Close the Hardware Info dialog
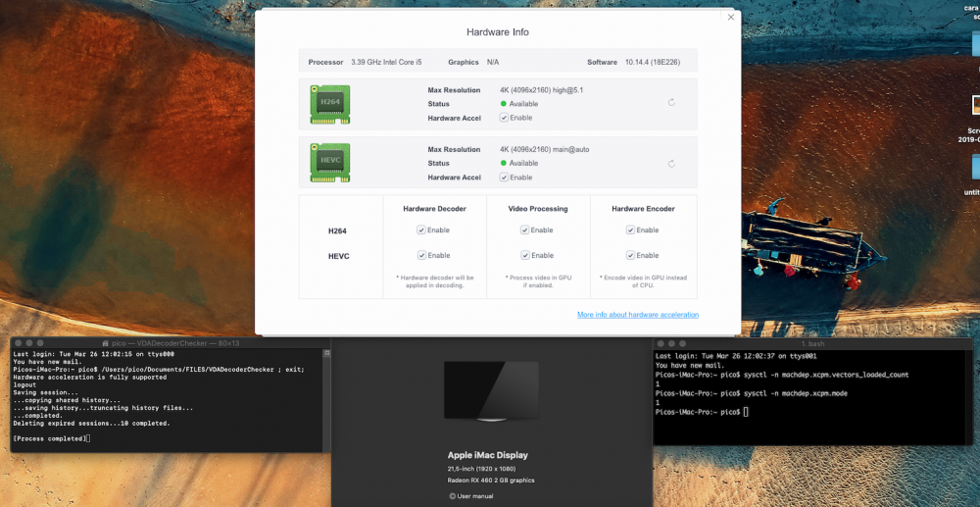The height and width of the screenshot is (507, 980). click(x=731, y=18)
